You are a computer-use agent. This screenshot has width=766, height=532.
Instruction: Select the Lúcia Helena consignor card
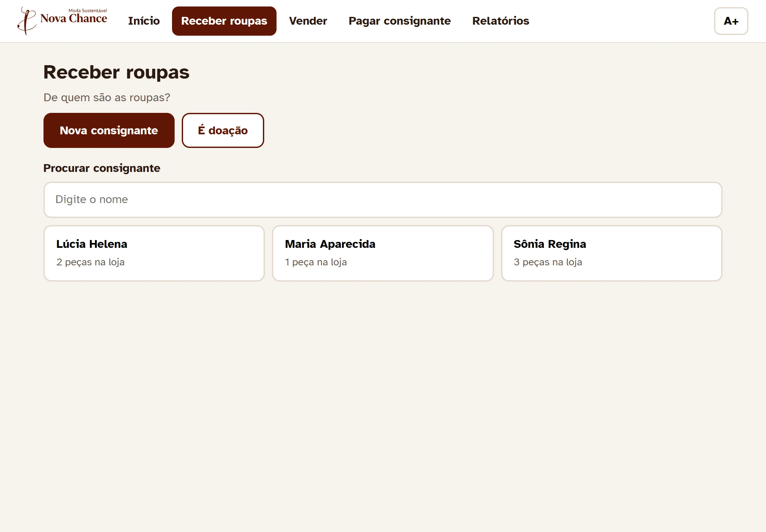point(154,253)
